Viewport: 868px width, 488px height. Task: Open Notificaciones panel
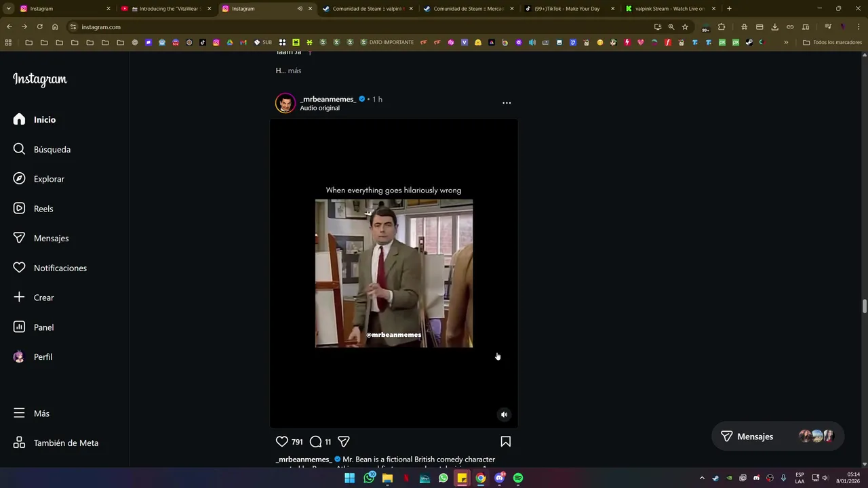50,268
